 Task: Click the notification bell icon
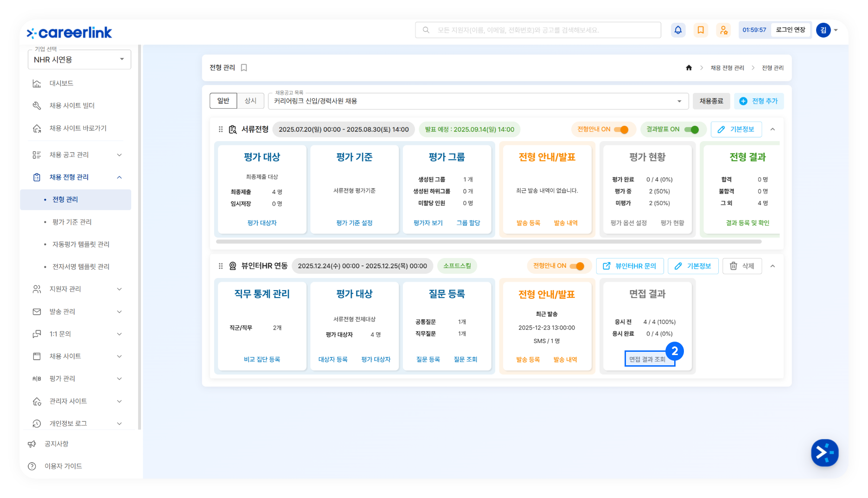(x=678, y=30)
